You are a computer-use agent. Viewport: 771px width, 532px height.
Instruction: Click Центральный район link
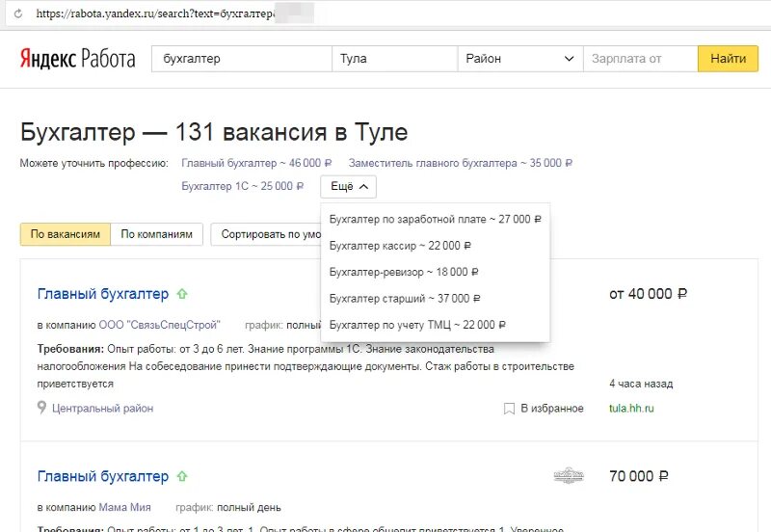103,409
